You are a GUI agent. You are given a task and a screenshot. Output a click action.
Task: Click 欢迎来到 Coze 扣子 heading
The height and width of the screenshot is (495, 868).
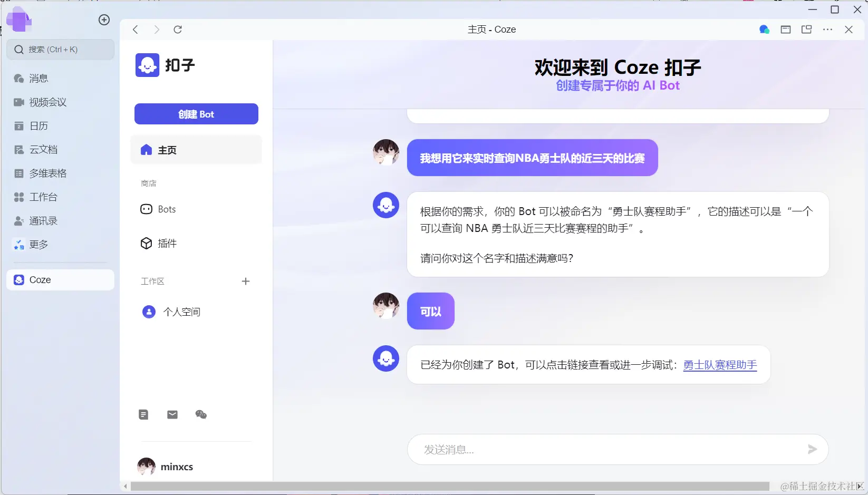point(618,67)
